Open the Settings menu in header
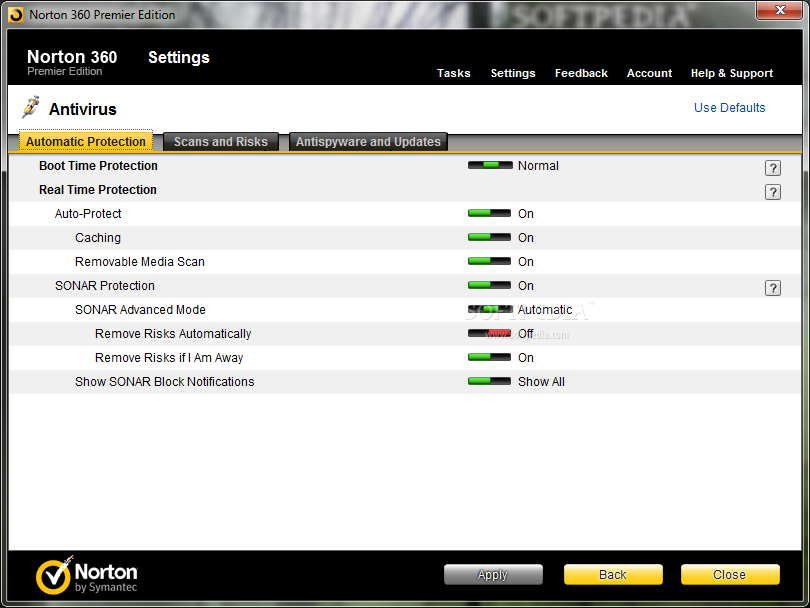Screen dimensions: 810x608 [513, 73]
